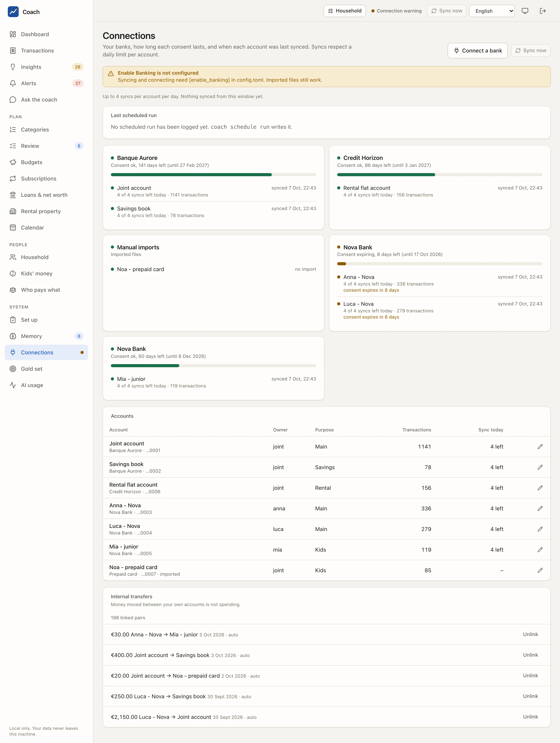Click the log out icon
560x743 pixels.
point(543,11)
